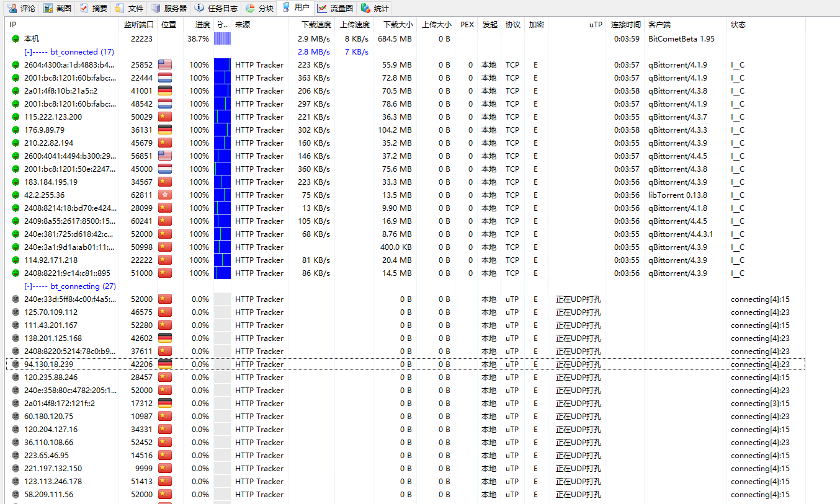Screen dimensions: 840x504
Task: Click gray sad face beside 125.70.109.112
Action: pyautogui.click(x=16, y=312)
